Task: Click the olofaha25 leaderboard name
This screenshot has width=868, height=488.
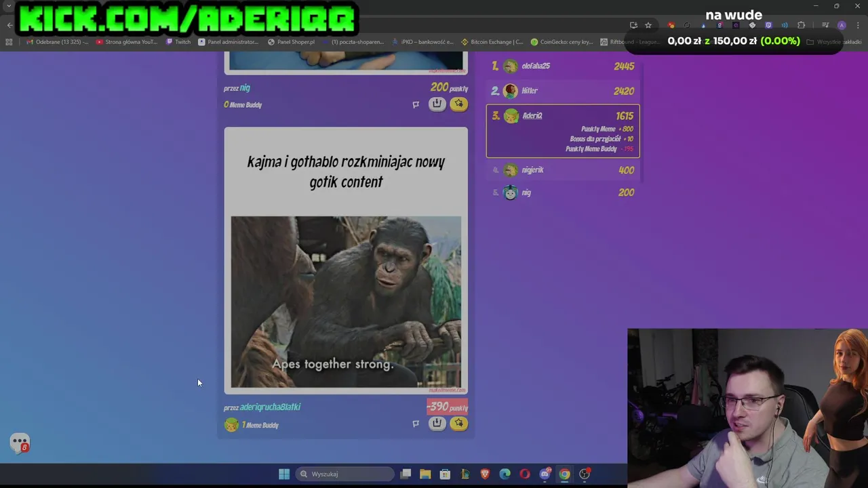Action: [x=536, y=66]
